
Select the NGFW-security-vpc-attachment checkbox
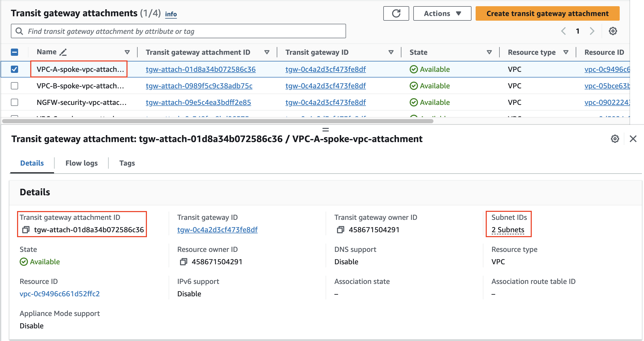click(x=14, y=102)
